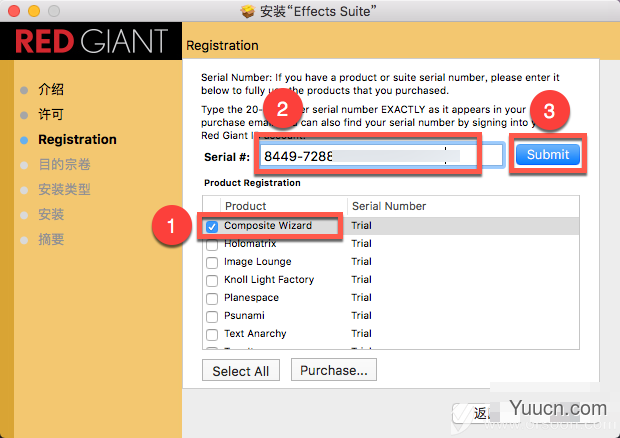Click Trial value for Holomatrix
The width and height of the screenshot is (620, 438).
pyautogui.click(x=362, y=244)
